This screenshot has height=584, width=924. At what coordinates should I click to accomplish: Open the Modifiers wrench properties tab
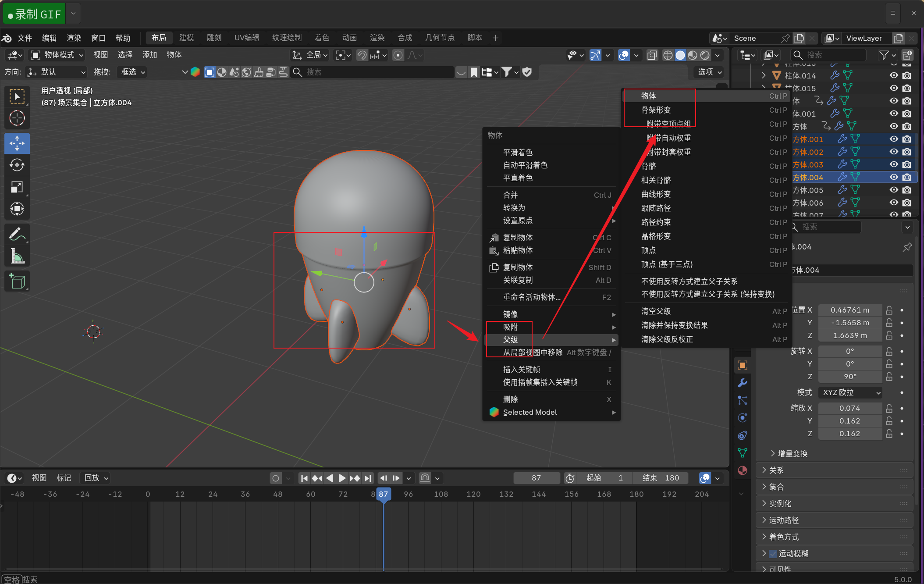point(742,383)
